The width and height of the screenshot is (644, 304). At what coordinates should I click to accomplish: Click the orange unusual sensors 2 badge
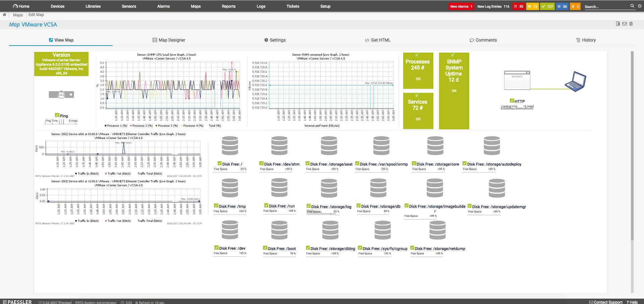(575, 6)
